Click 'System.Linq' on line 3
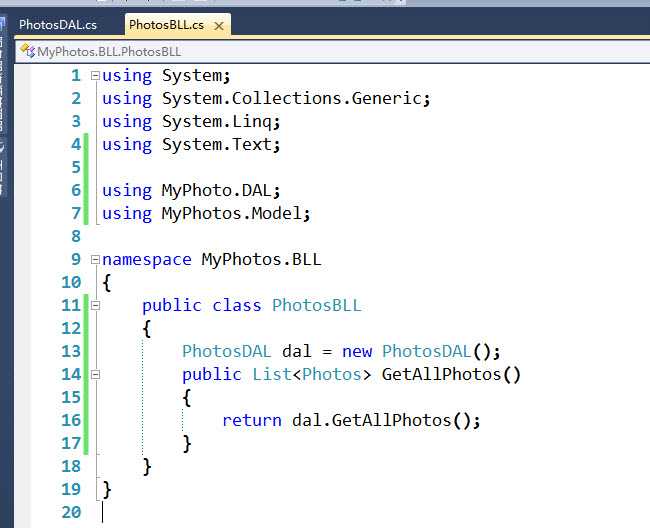This screenshot has height=528, width=650. [216, 122]
